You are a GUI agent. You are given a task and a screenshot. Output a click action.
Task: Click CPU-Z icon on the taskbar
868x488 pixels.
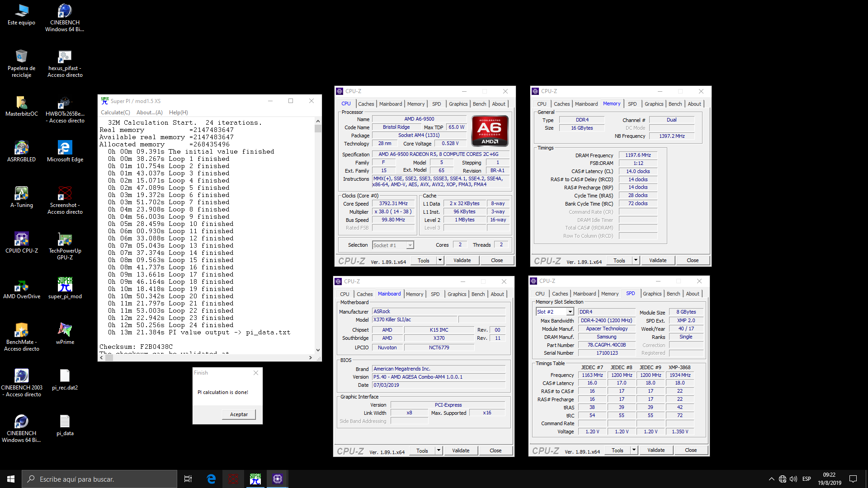pyautogui.click(x=278, y=479)
